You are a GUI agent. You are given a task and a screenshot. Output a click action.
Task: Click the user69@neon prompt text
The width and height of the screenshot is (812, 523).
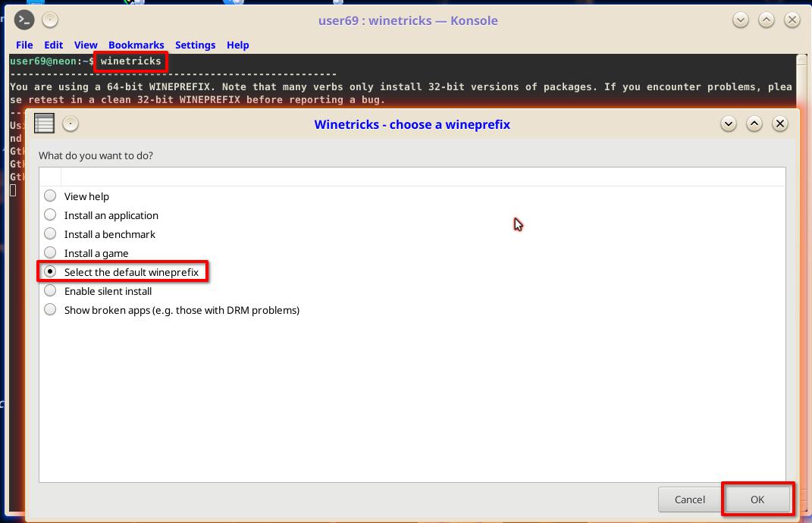click(43, 61)
